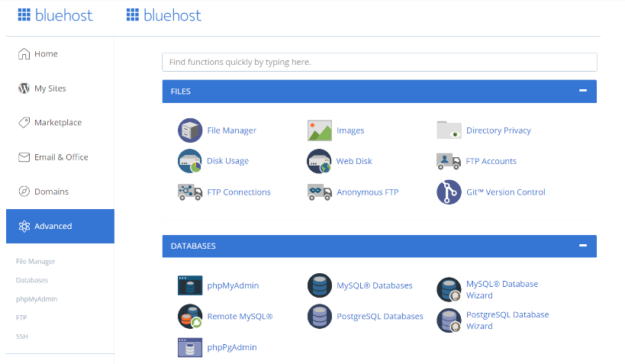Open the Web Disk icon
Image resolution: width=625 pixels, height=364 pixels.
pyautogui.click(x=319, y=161)
